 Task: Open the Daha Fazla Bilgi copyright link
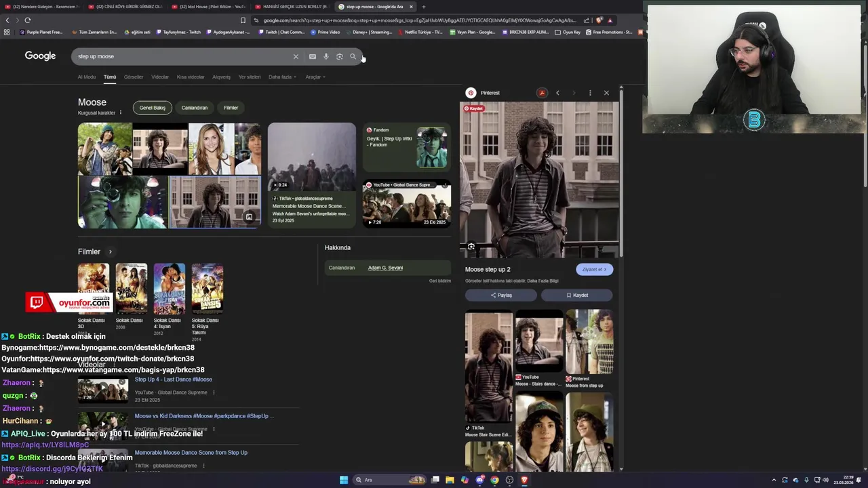pos(543,281)
